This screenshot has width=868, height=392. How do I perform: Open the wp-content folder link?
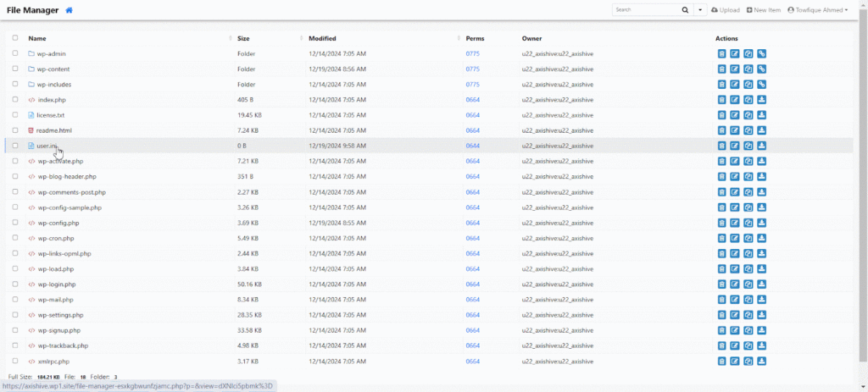[53, 69]
